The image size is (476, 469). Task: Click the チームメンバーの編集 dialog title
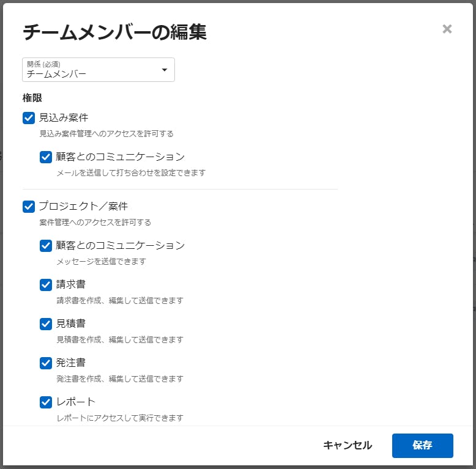[x=115, y=32]
